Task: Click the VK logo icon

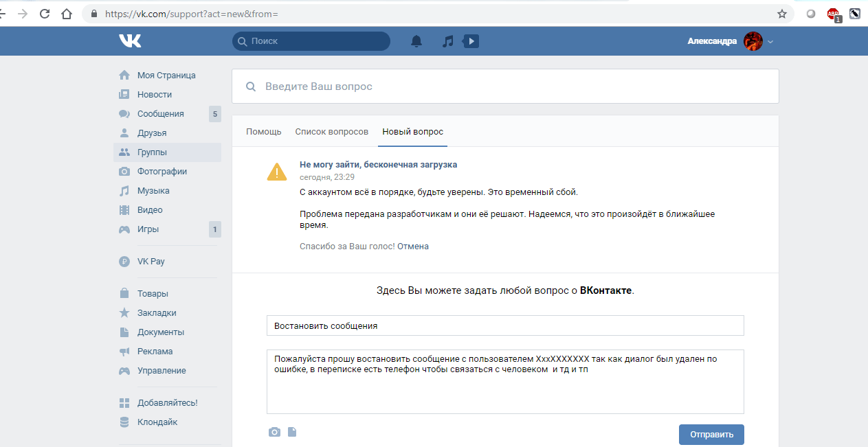Action: (x=130, y=41)
